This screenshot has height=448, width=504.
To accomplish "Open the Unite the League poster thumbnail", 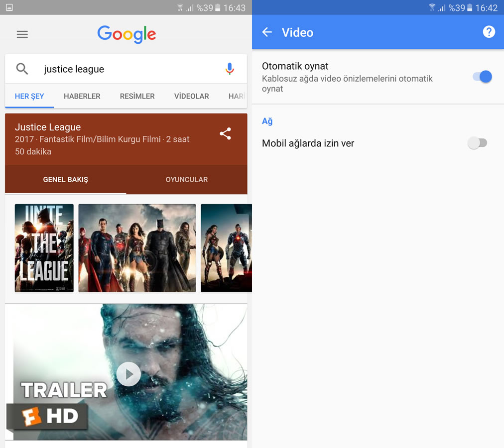I will coord(44,248).
